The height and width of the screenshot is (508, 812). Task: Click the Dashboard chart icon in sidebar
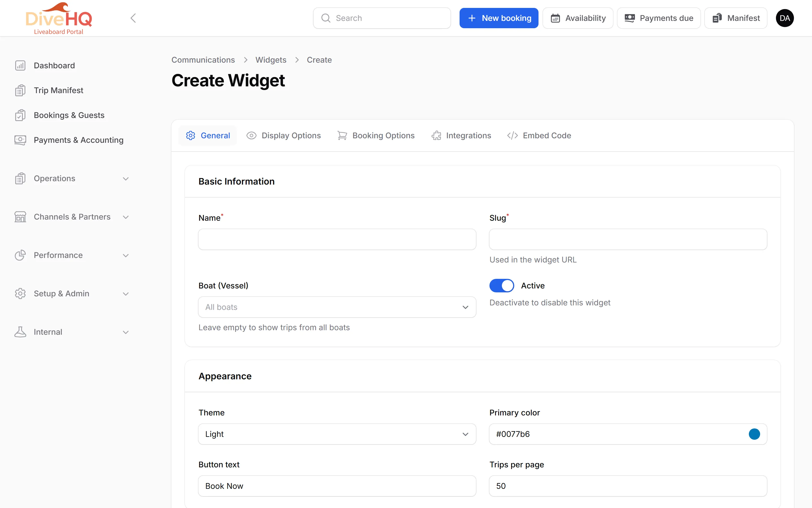[x=20, y=65]
